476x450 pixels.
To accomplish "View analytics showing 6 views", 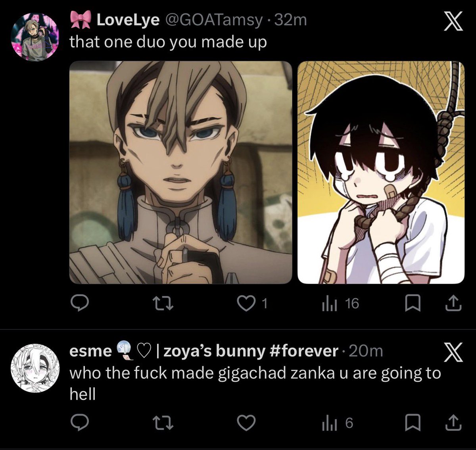I will (x=337, y=423).
